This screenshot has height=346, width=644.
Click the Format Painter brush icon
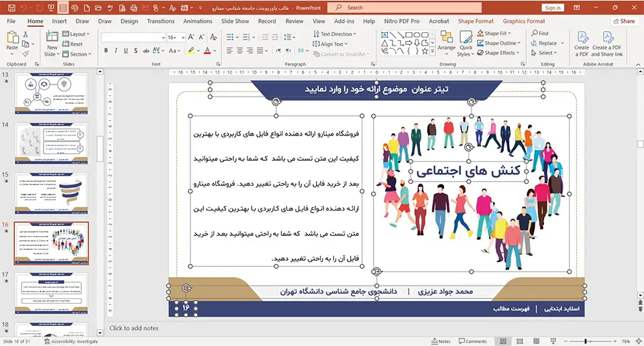[26, 54]
